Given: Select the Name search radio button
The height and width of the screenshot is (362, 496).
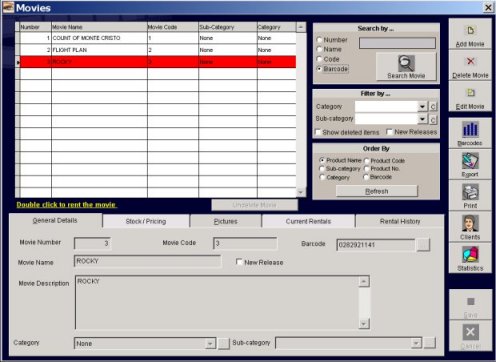Looking at the screenshot, I should click(x=319, y=49).
